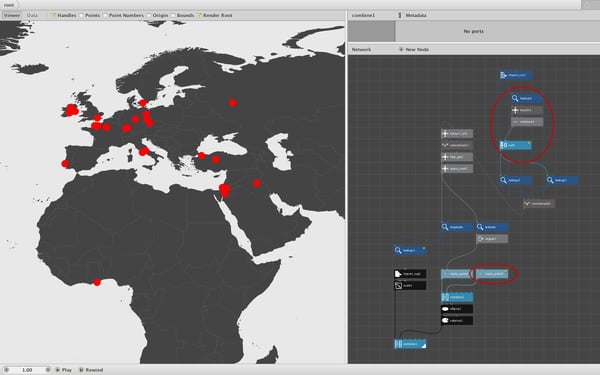Image resolution: width=600 pixels, height=375 pixels.
Task: Enable the Bounds checkbox
Action: (173, 15)
